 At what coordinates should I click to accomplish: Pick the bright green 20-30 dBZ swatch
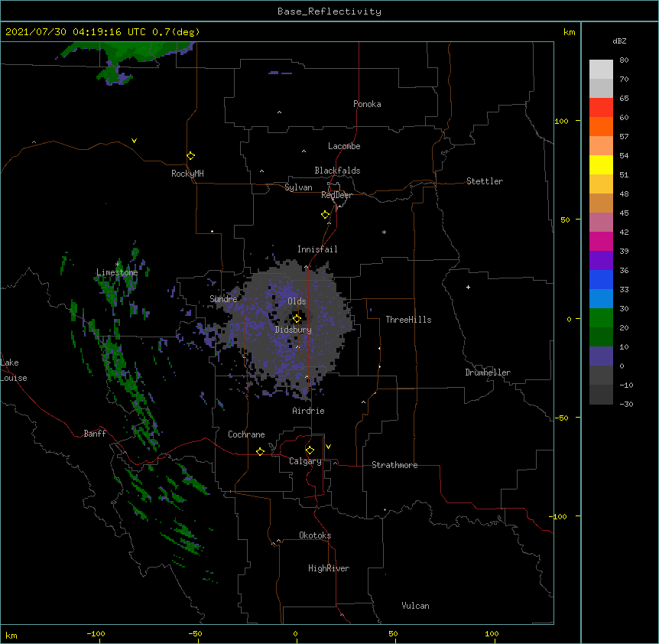point(601,318)
